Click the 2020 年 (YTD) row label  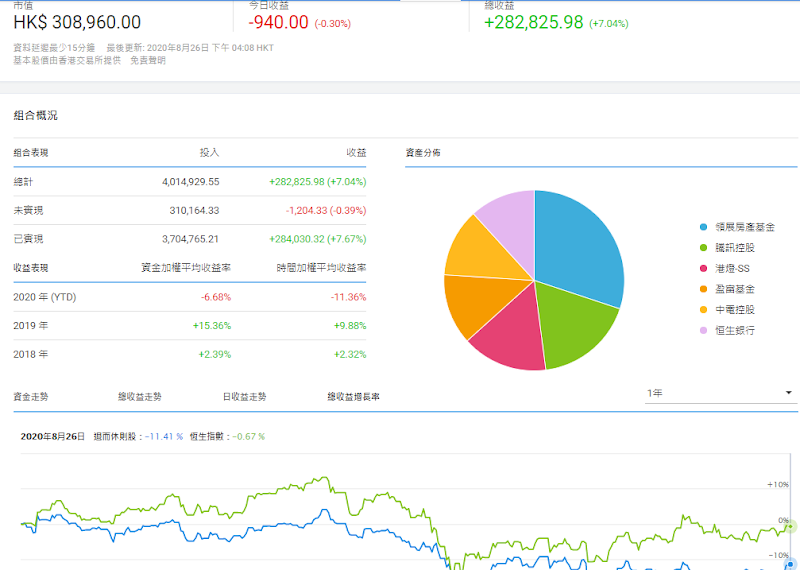[x=45, y=297]
